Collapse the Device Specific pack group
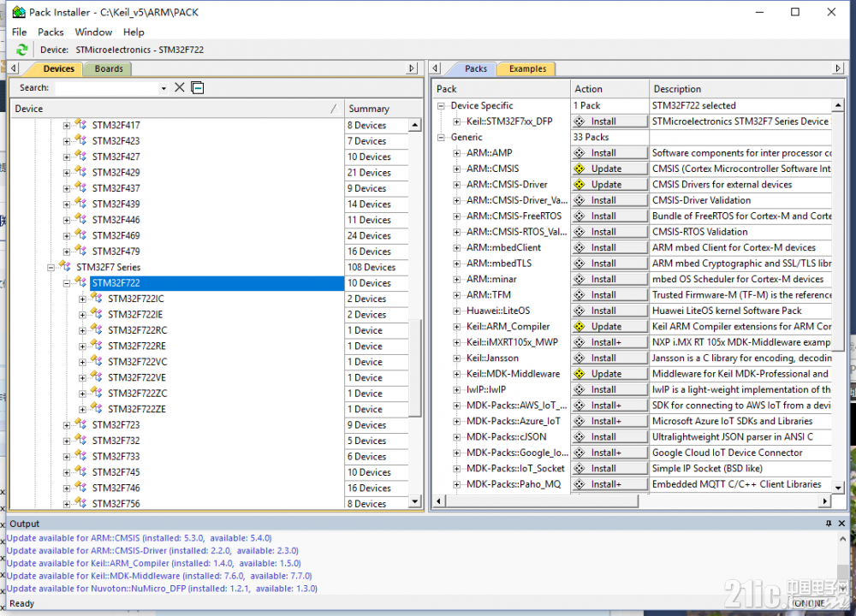The width and height of the screenshot is (856, 616). [441, 106]
